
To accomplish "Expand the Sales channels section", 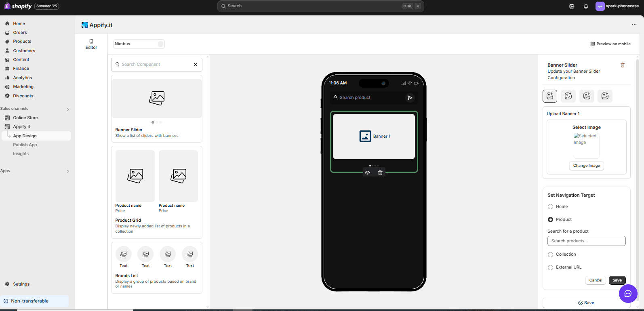I will point(67,109).
